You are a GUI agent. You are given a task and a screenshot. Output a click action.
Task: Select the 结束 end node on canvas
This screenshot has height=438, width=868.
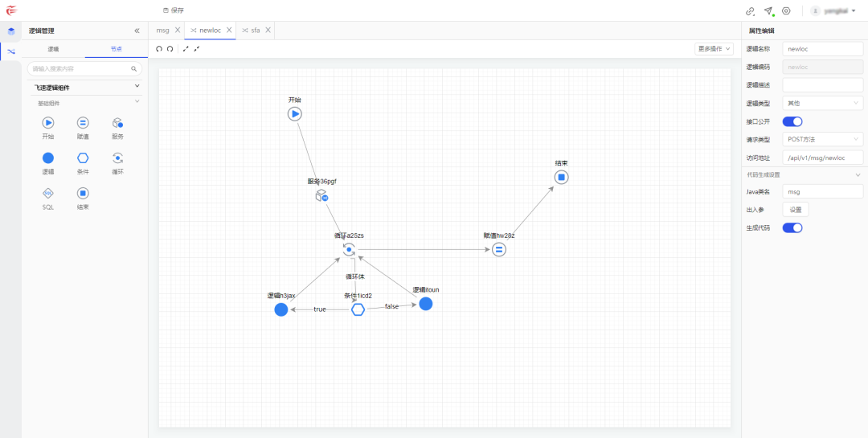point(561,177)
